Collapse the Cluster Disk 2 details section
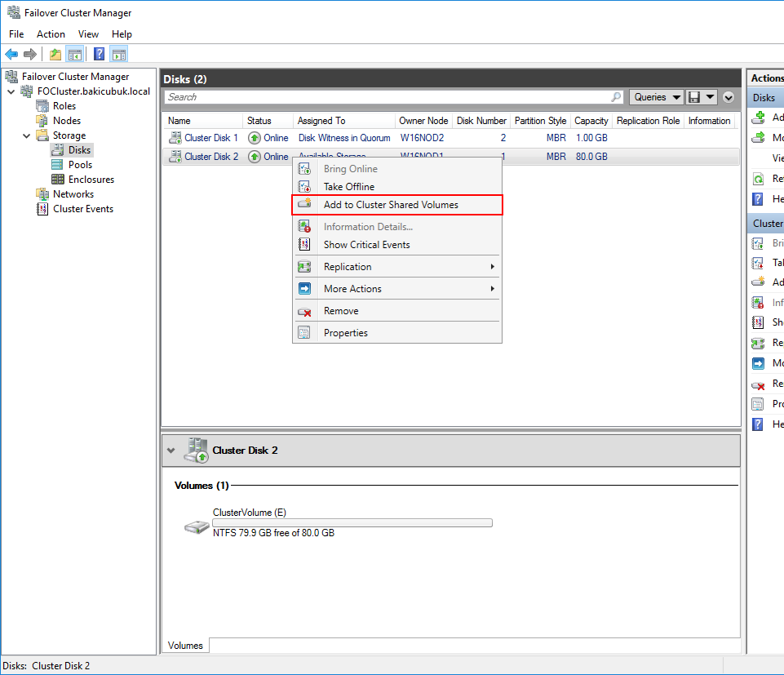 171,451
